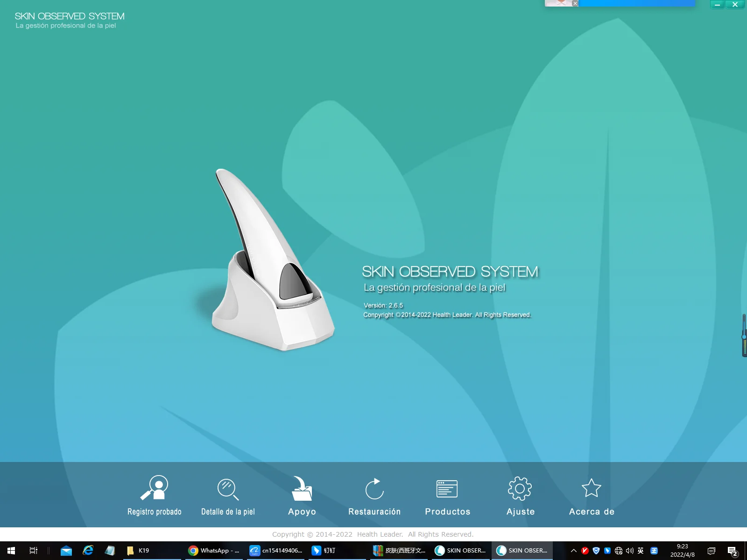Switch to the 钉钉 DingTalk window
Screen dimensions: 747x560
point(337,551)
